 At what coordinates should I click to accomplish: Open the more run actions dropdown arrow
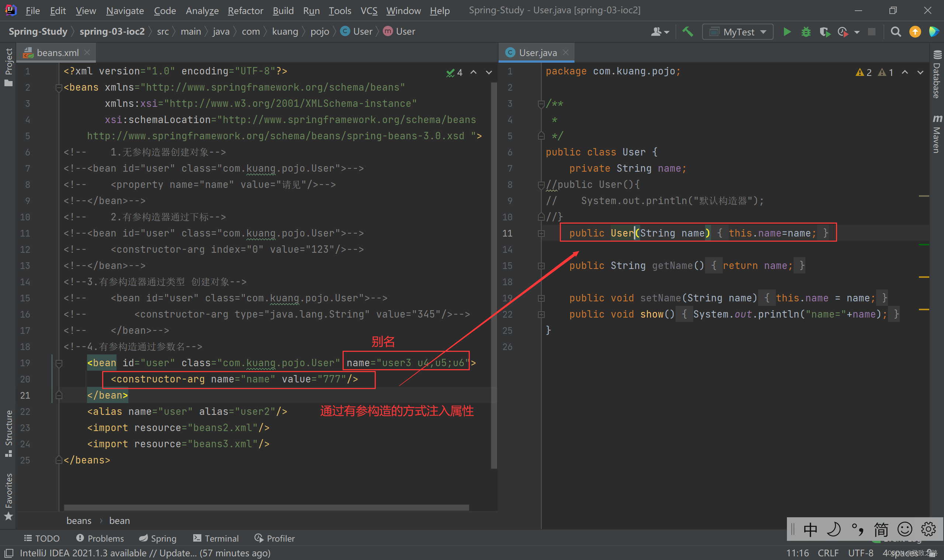pos(857,32)
